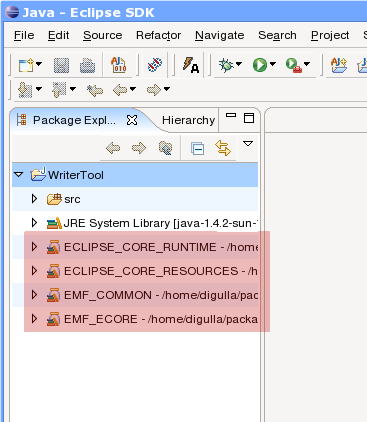Open the New wizard dropdown arrow
Screen dimensions: 367x422
pos(39,64)
